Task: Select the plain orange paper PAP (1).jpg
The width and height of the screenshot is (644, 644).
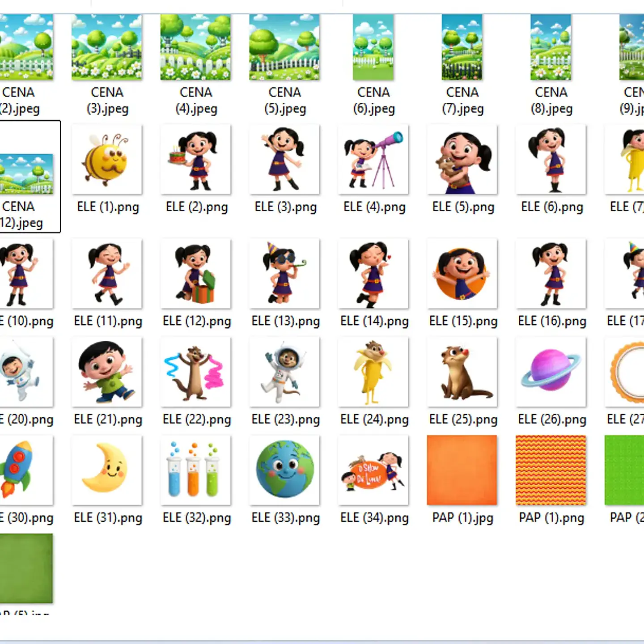Action: click(x=462, y=470)
